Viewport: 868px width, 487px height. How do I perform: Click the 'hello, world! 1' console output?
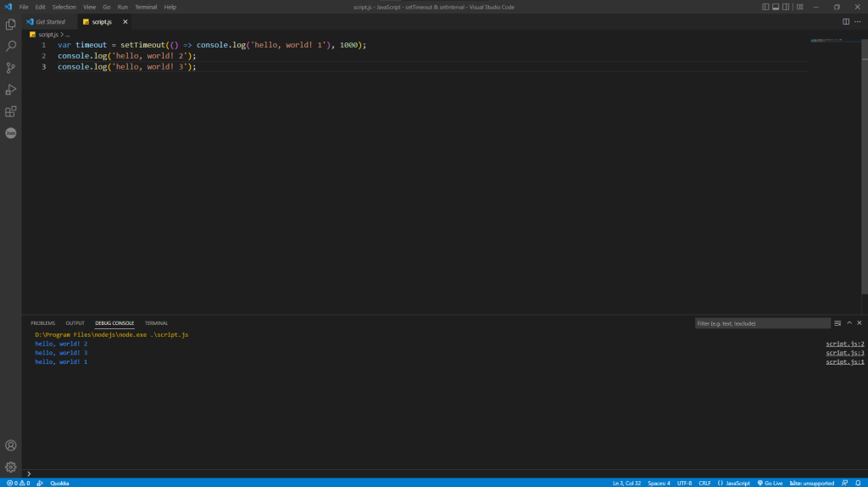(x=61, y=361)
